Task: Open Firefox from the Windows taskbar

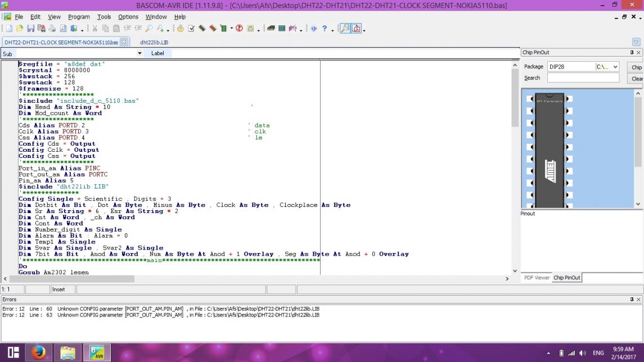Action: click(x=38, y=352)
